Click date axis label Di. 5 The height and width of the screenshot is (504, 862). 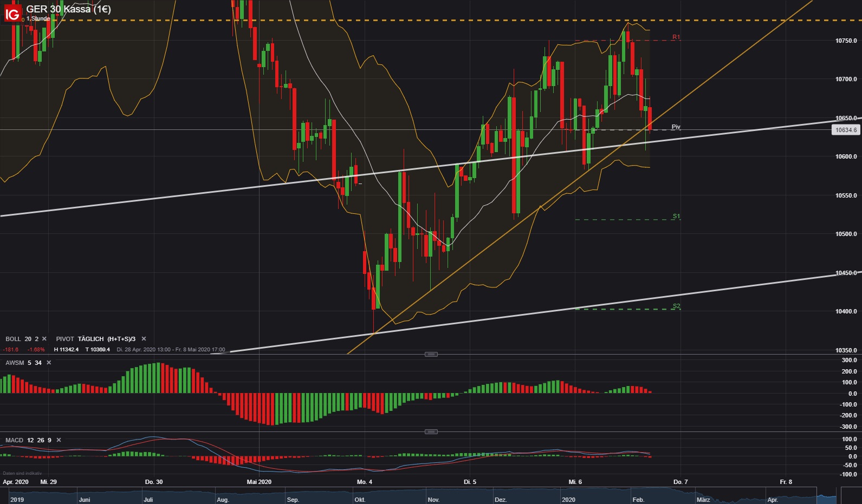click(x=470, y=482)
